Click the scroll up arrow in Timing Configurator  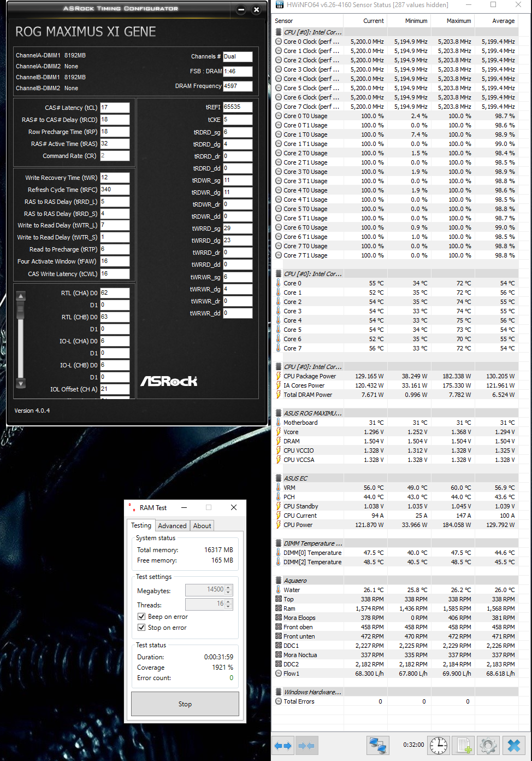pyautogui.click(x=21, y=296)
